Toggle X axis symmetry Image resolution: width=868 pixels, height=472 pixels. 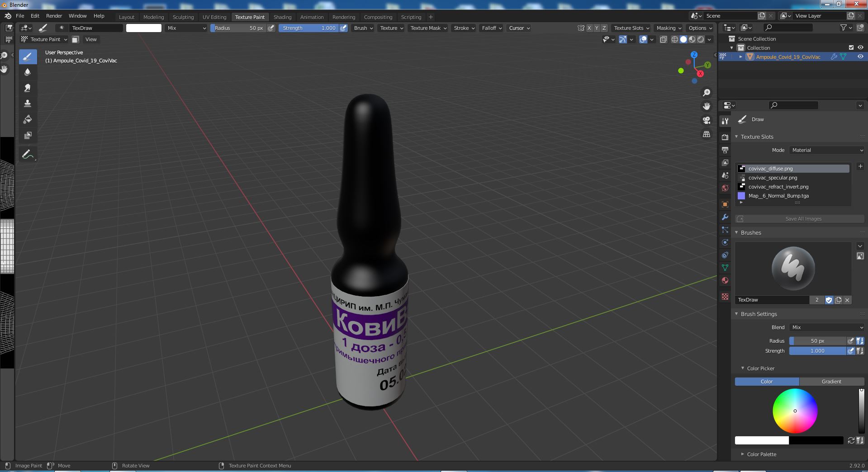[x=589, y=28]
